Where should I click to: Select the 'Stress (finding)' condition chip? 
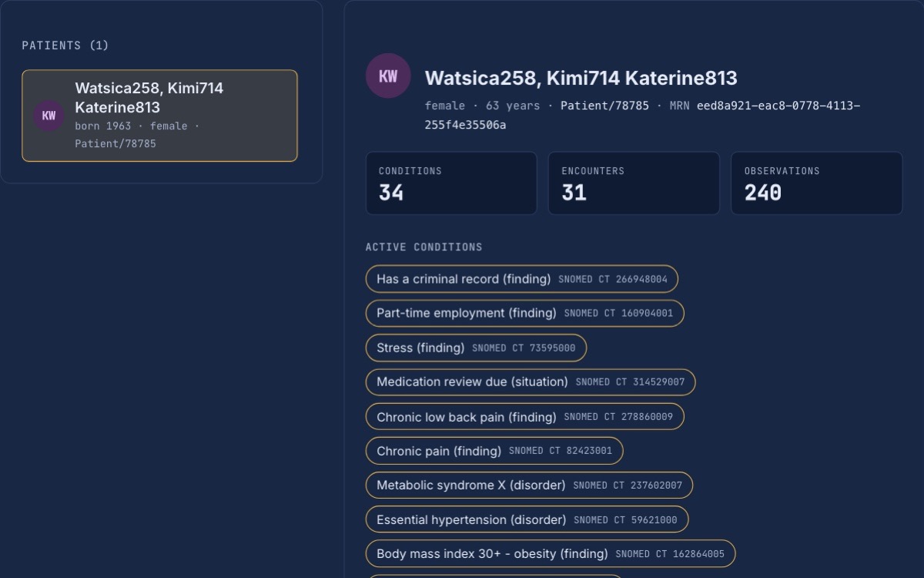pyautogui.click(x=476, y=348)
